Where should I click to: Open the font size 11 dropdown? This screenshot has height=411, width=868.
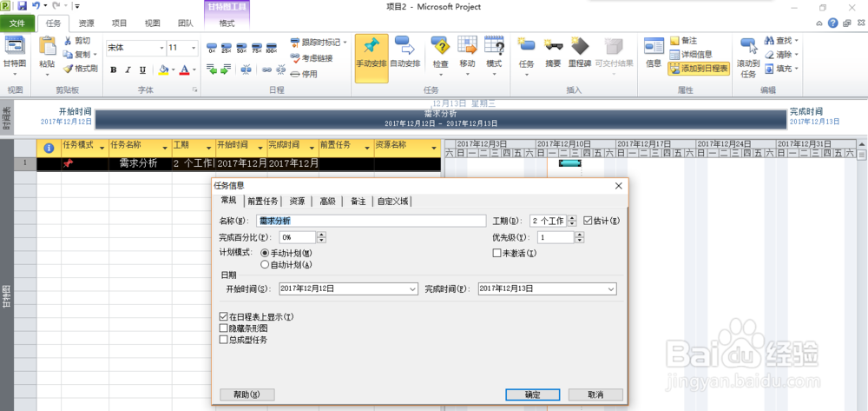(x=194, y=48)
